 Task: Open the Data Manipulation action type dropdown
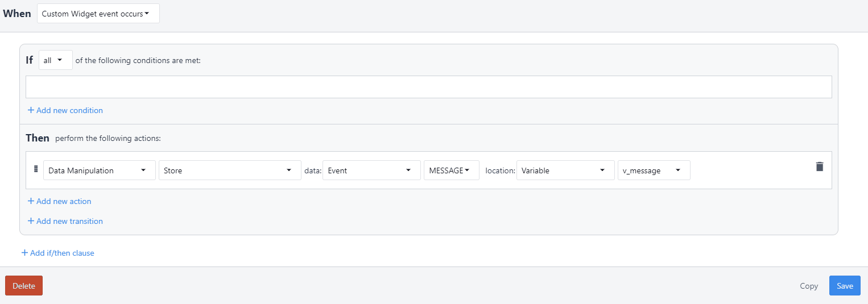(99, 170)
